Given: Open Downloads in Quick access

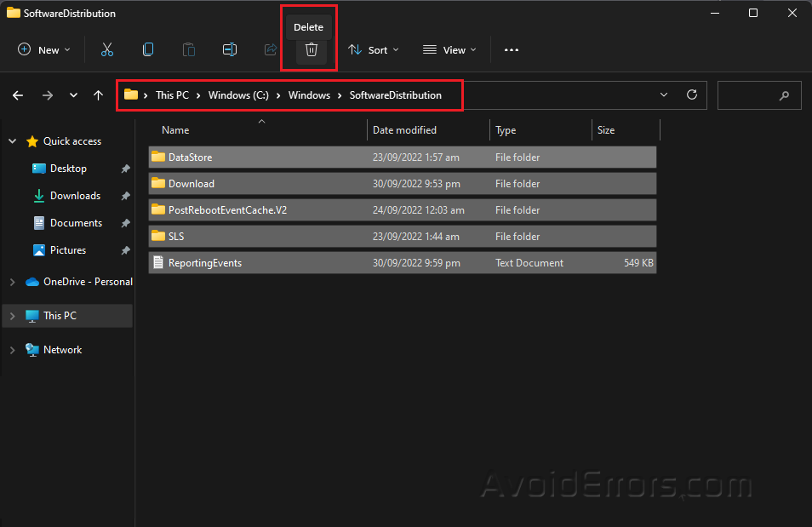Looking at the screenshot, I should click(75, 196).
